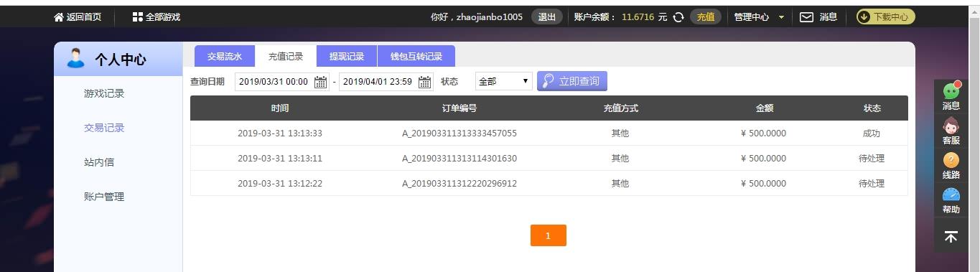The height and width of the screenshot is (272, 980).
Task: Open the 客服 customer service icon
Action: [951, 126]
